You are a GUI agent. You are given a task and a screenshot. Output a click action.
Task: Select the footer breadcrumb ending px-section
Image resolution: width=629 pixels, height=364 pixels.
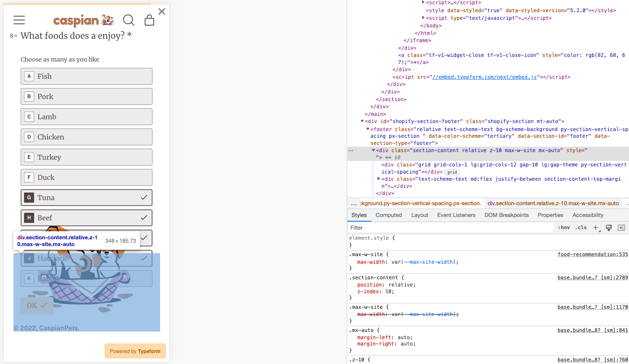click(x=421, y=203)
